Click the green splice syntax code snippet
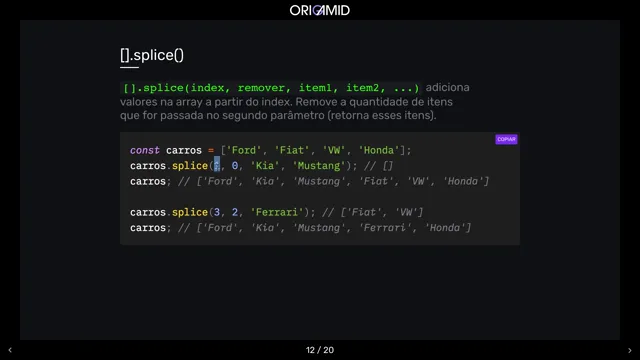 271,88
